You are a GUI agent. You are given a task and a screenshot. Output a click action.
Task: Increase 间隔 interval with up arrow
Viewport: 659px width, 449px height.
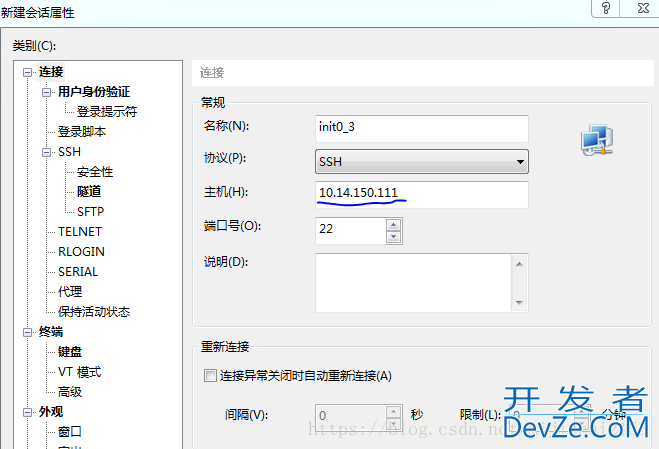(x=393, y=412)
